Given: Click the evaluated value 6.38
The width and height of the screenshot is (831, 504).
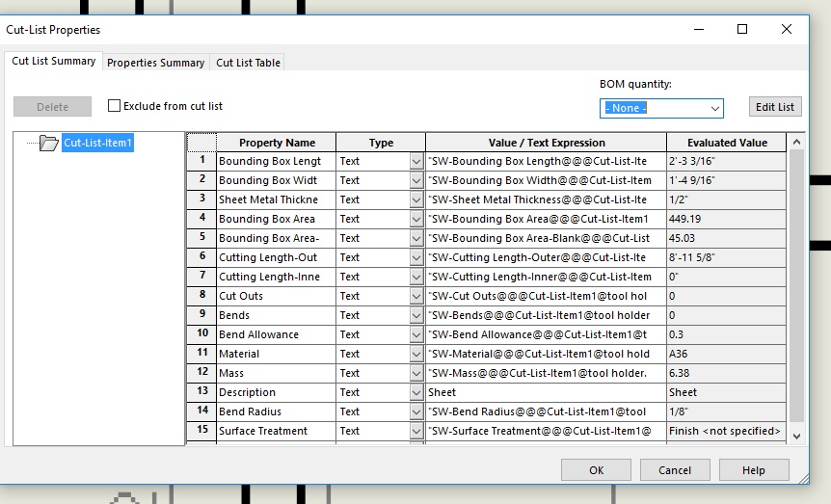Looking at the screenshot, I should click(x=727, y=373).
